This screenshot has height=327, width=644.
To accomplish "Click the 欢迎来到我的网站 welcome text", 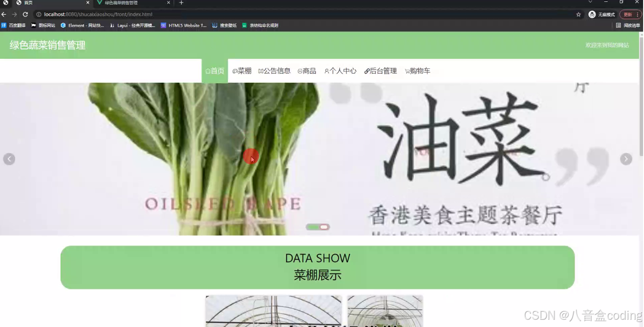I will (607, 45).
